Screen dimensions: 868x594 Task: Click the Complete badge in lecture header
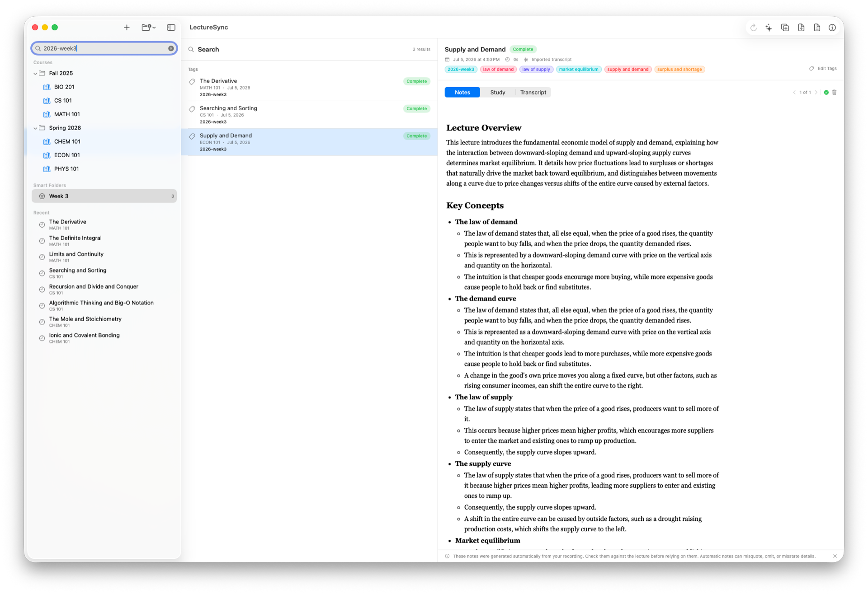tap(523, 49)
